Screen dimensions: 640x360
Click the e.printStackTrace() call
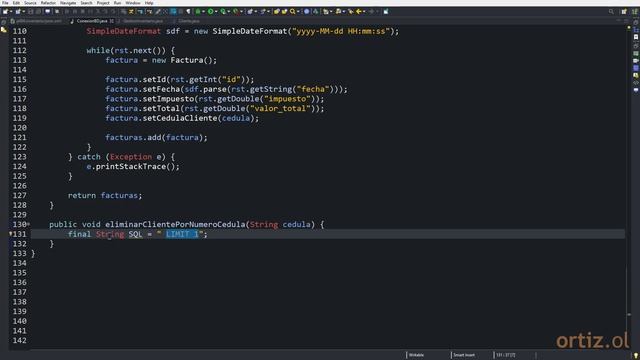133,167
